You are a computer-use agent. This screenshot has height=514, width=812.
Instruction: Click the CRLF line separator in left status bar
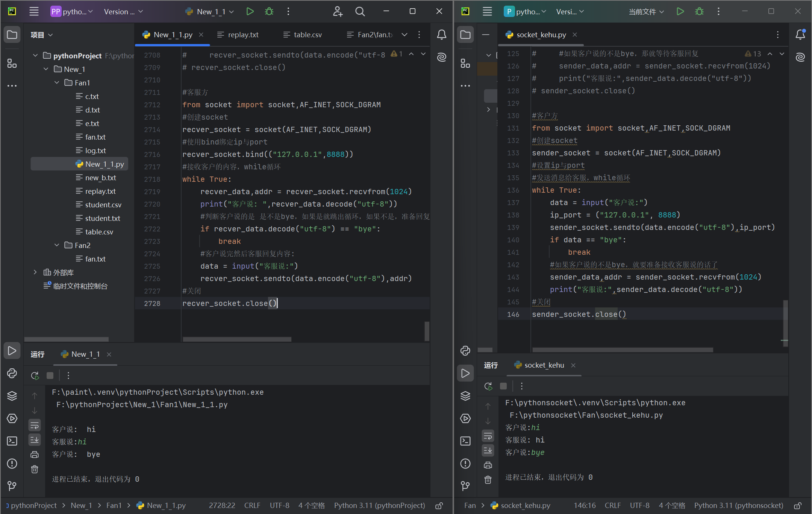point(252,505)
